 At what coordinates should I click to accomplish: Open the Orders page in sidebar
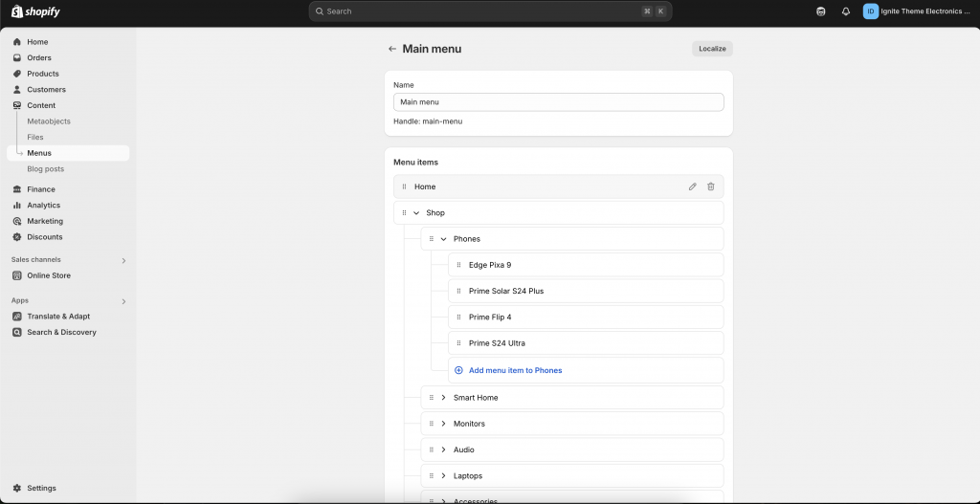point(39,57)
